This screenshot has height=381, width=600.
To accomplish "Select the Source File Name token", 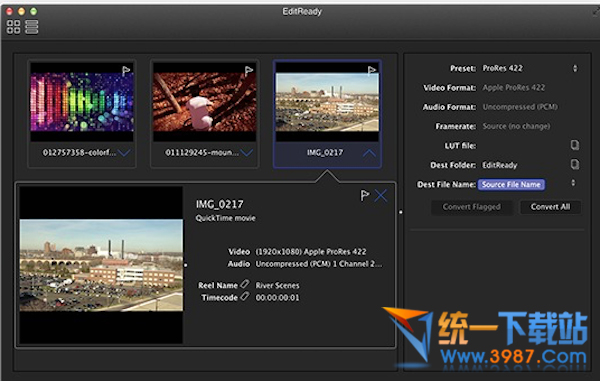I will [x=511, y=185].
